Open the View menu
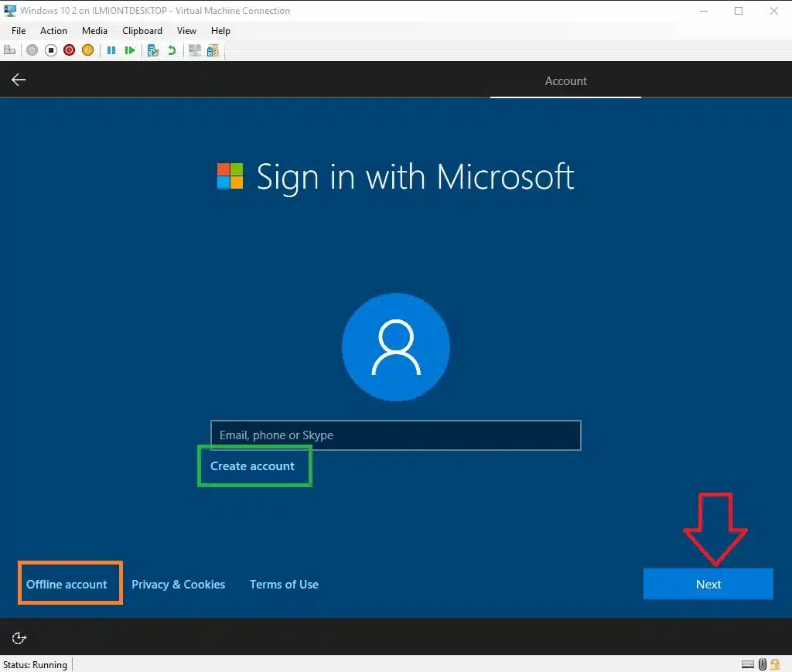This screenshot has height=672, width=792. 186,31
